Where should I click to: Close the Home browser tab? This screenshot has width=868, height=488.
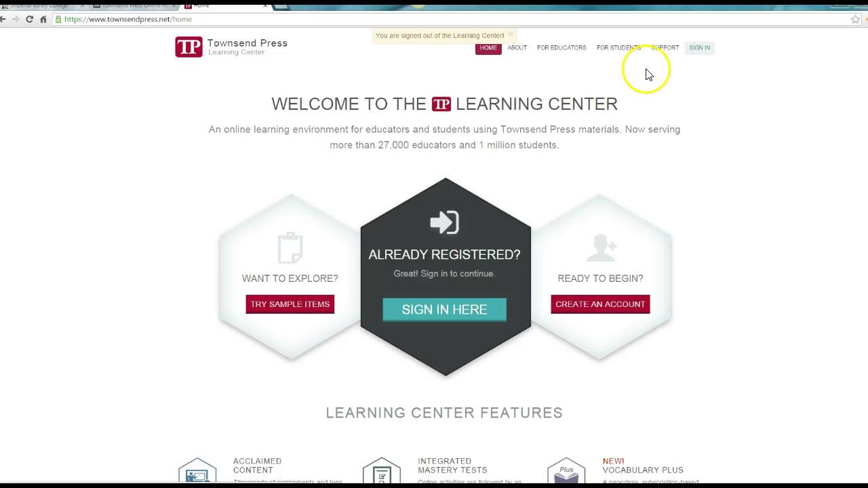click(265, 5)
